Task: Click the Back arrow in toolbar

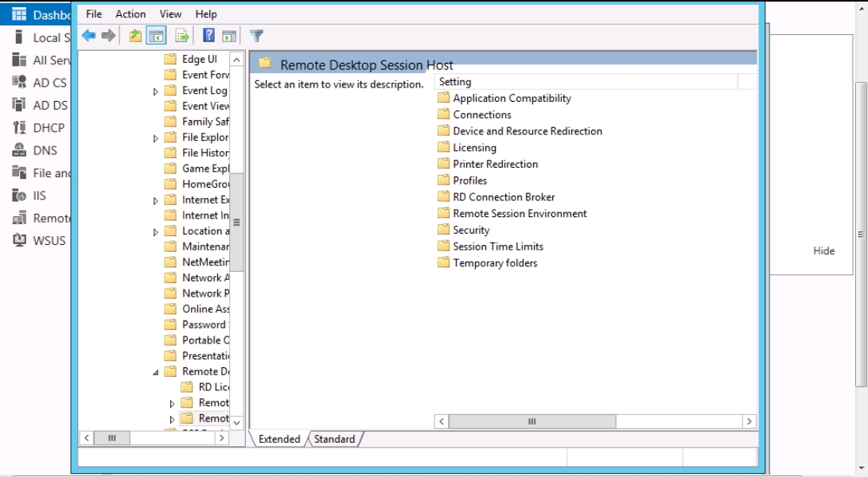Action: coord(88,36)
